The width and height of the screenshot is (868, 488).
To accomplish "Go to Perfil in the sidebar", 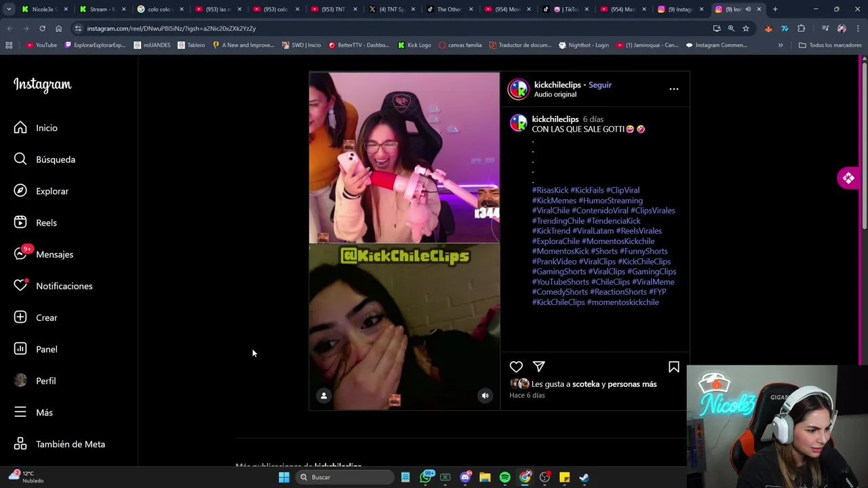I will [x=35, y=381].
